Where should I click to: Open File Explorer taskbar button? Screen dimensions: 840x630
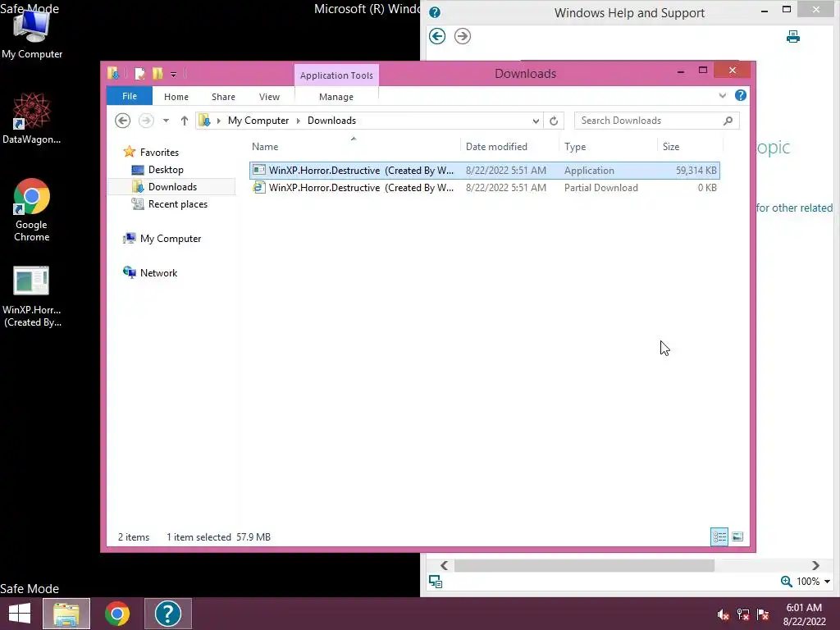66,614
